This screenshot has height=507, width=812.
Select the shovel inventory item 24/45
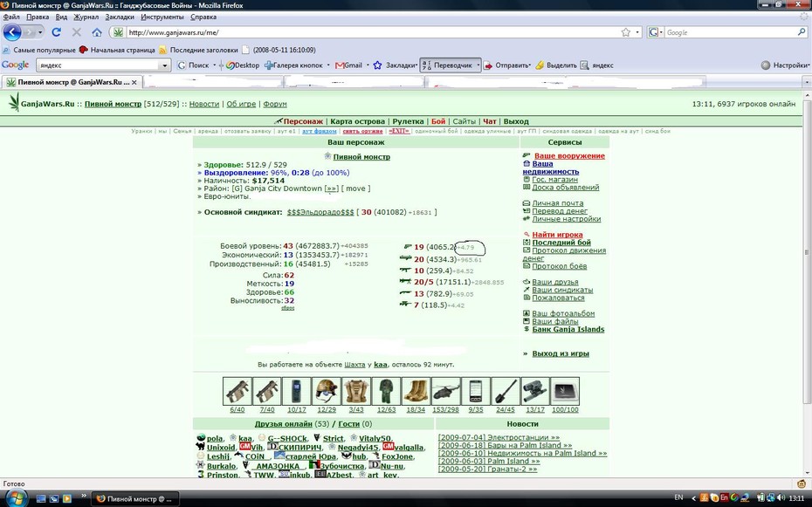[x=506, y=391]
